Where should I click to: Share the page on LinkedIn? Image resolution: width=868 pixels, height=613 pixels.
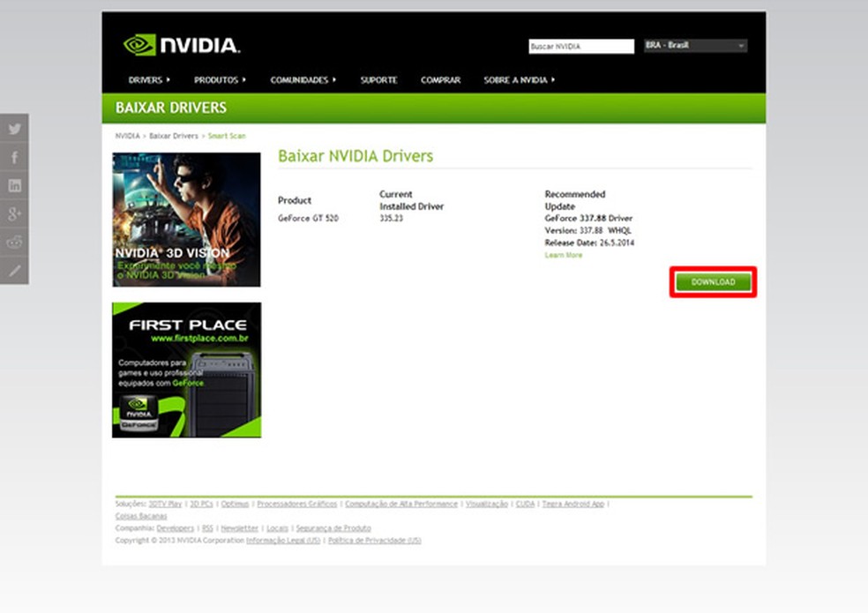pyautogui.click(x=14, y=185)
